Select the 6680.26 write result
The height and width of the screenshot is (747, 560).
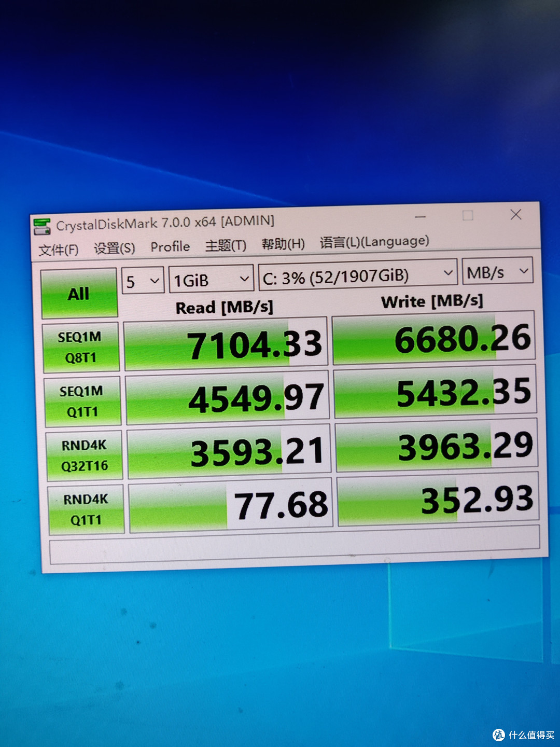[433, 338]
